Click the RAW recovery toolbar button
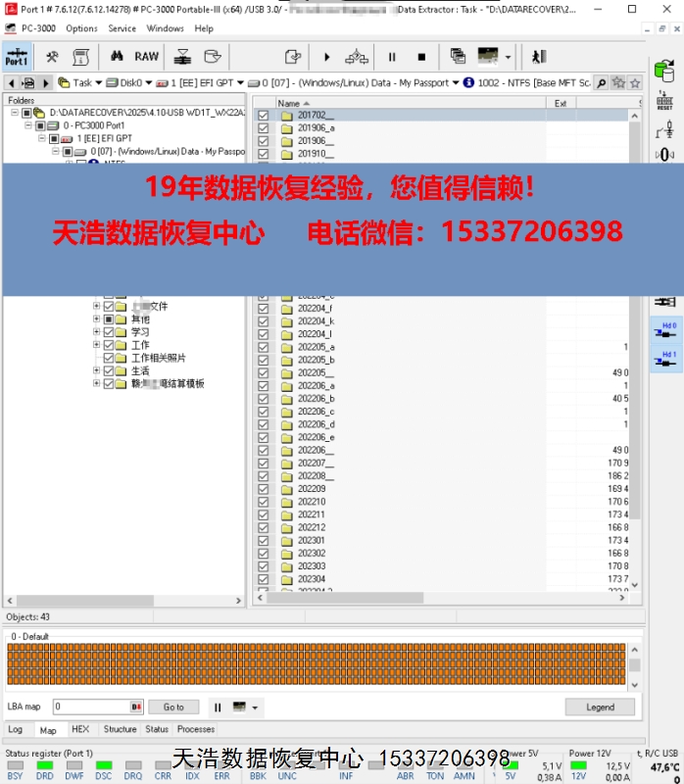Viewport: 684px width, 784px height. [147, 57]
